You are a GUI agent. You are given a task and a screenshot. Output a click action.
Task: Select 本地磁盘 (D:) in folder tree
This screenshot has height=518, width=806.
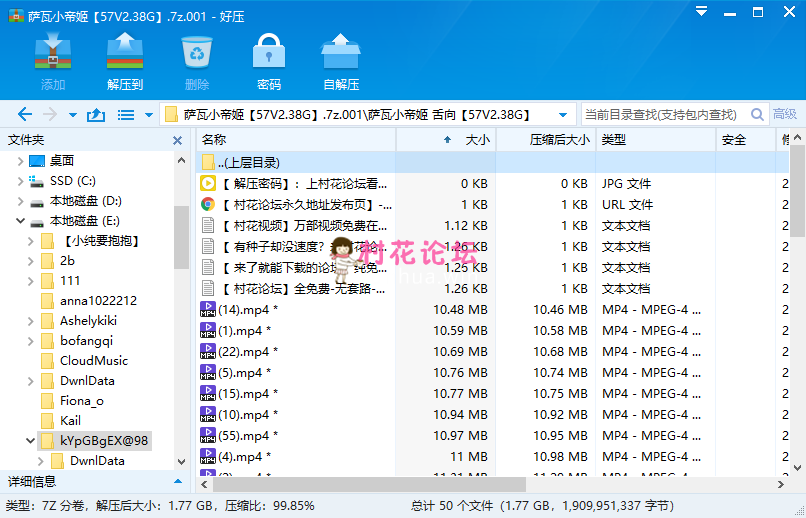[x=85, y=201]
